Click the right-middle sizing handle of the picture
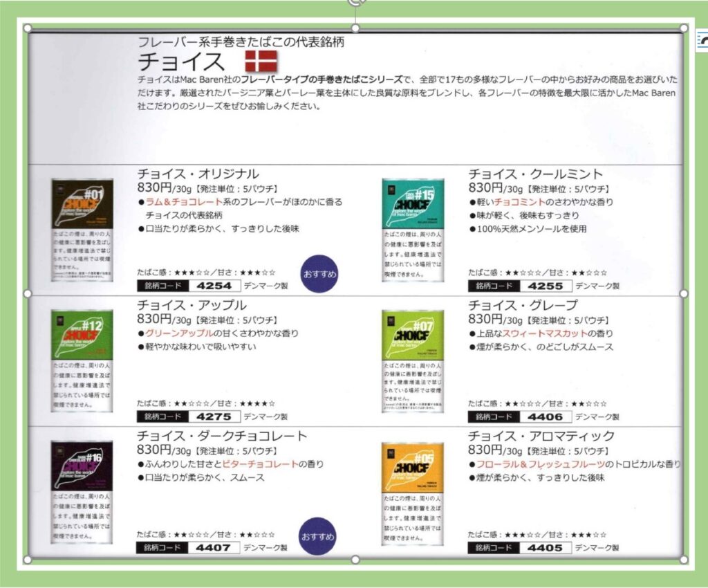708x588 pixels. [684, 294]
